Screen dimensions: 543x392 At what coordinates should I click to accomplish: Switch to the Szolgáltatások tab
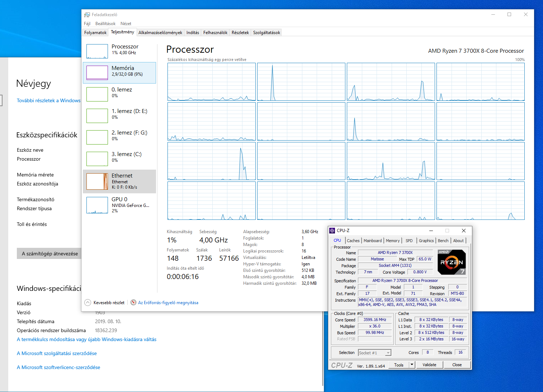point(266,33)
